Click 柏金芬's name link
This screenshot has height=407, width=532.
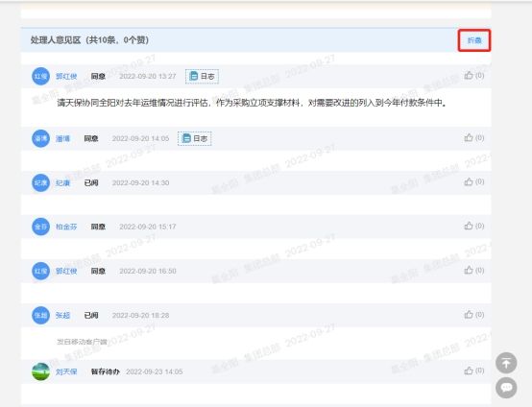66,227
